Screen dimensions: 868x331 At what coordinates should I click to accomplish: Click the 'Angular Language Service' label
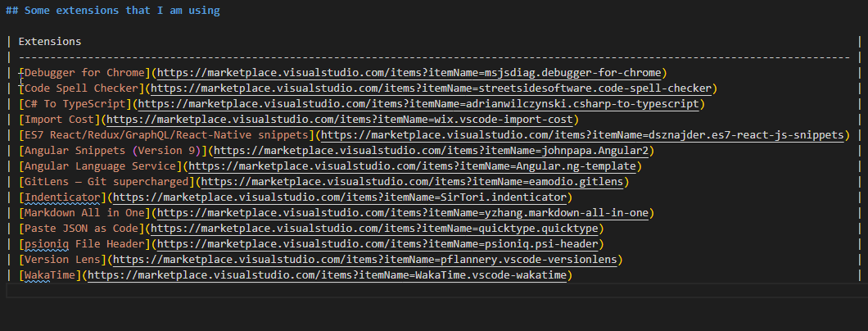tap(100, 166)
